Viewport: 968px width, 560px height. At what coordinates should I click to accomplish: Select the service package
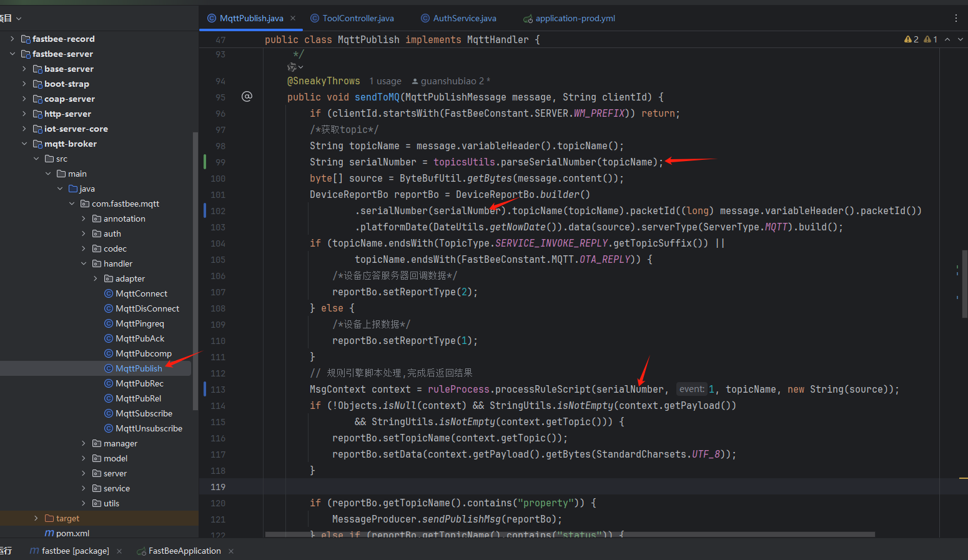[x=111, y=488]
